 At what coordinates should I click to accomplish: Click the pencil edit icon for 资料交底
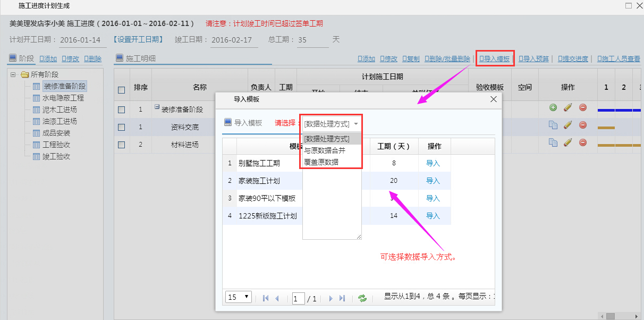(567, 125)
